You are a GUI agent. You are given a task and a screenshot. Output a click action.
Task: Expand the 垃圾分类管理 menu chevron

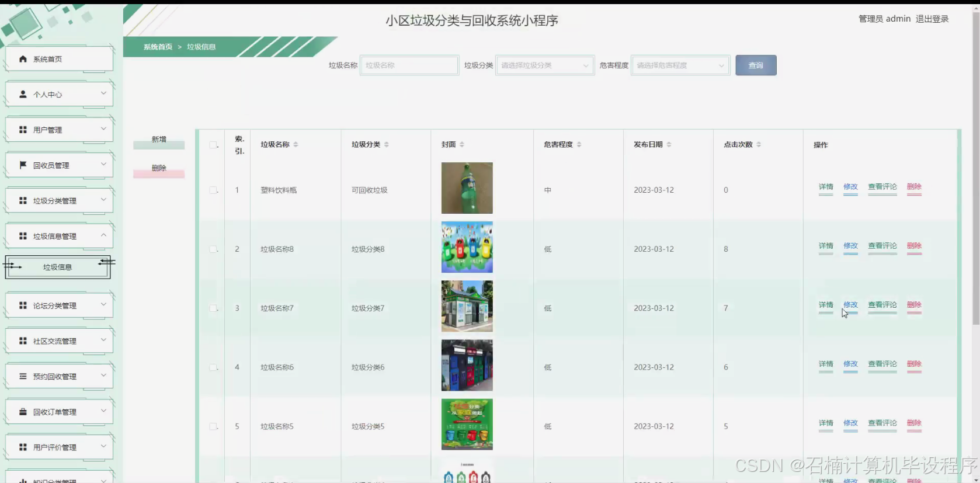103,200
